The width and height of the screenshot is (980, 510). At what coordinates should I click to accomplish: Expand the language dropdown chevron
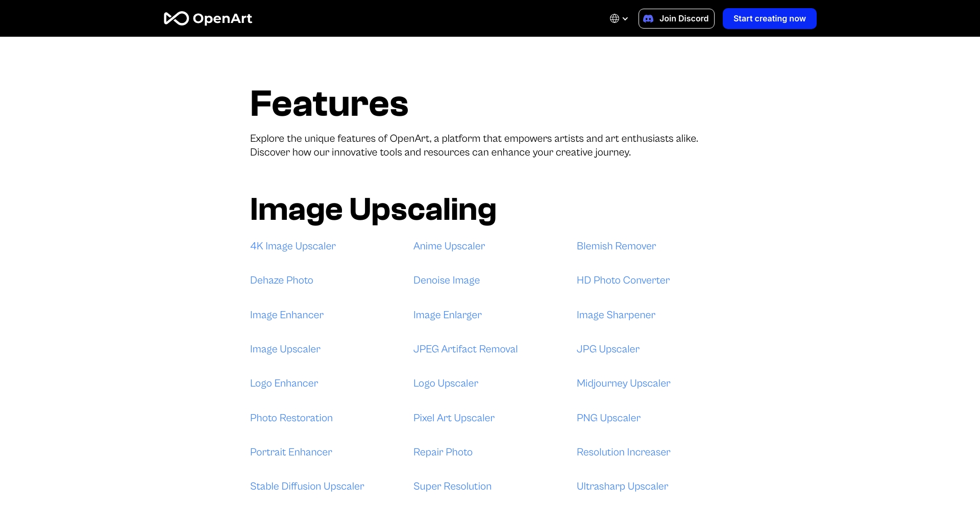point(625,19)
